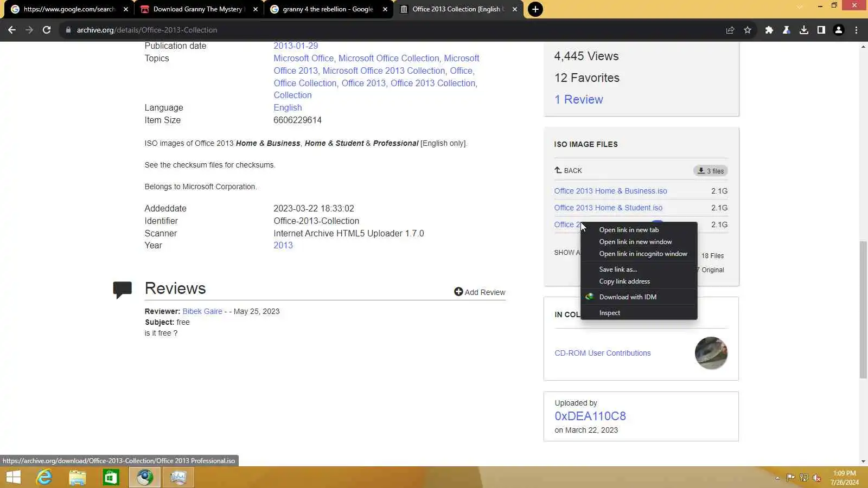Click the English language link

point(288,108)
